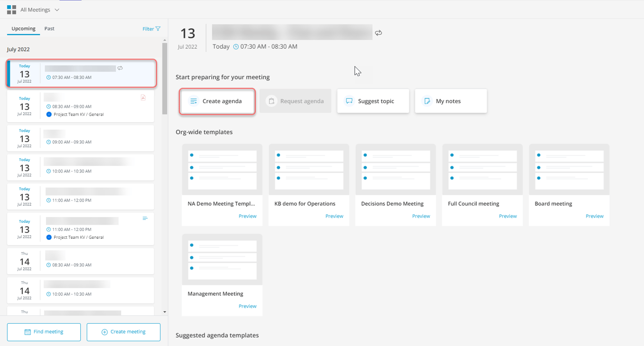This screenshot has width=644, height=346.
Task: Click recurrence icon on selected 07:30 AM meeting
Action: pos(120,68)
